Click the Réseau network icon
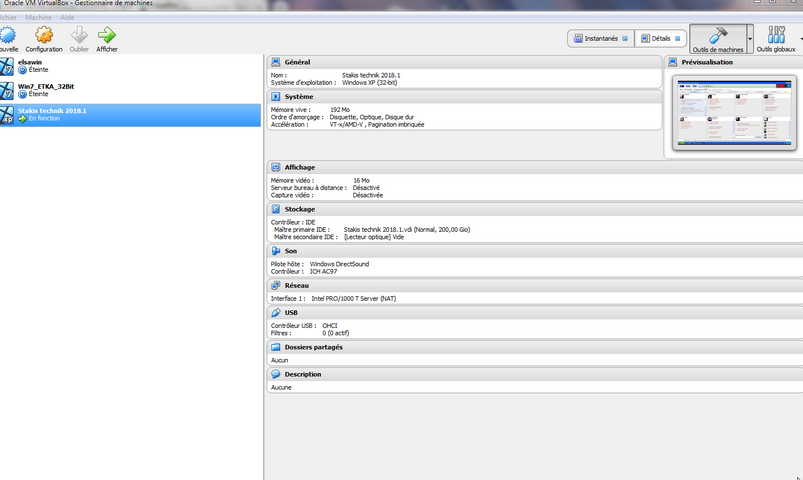 tap(276, 285)
